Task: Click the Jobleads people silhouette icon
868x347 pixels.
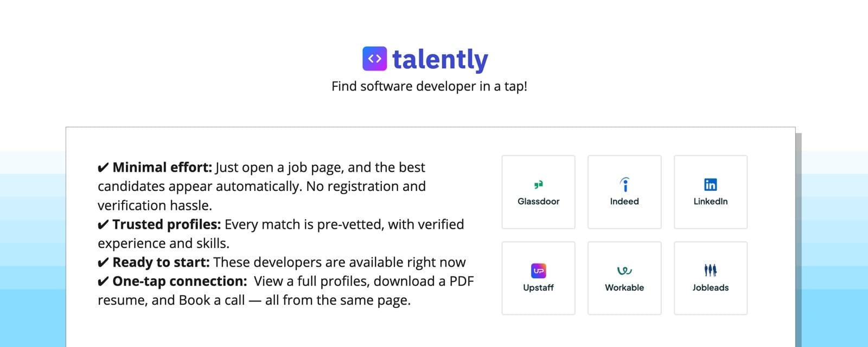Action: (711, 270)
